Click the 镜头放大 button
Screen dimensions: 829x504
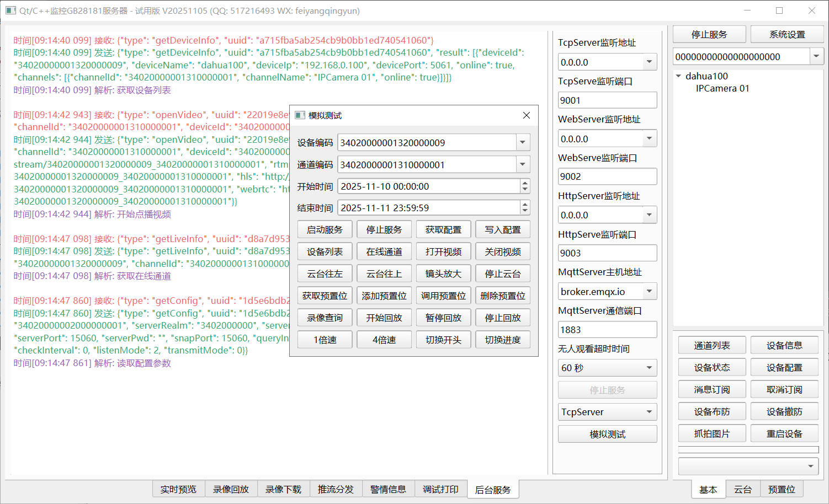tap(443, 274)
